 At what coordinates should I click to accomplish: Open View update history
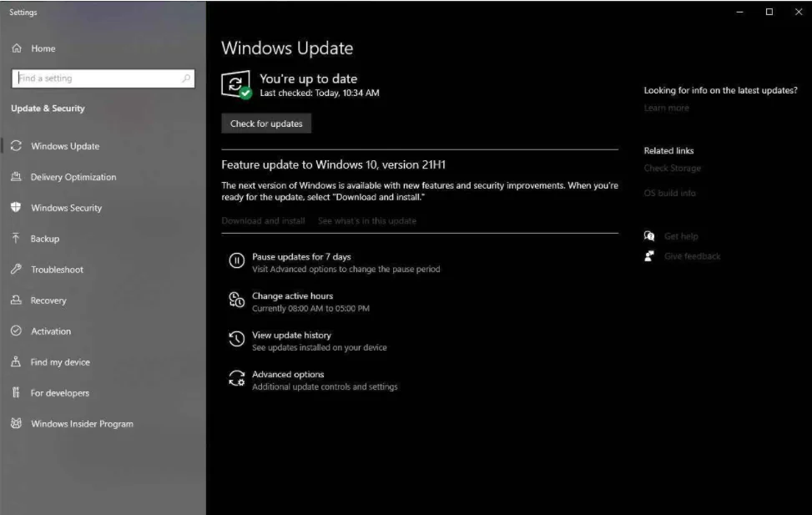[291, 336]
